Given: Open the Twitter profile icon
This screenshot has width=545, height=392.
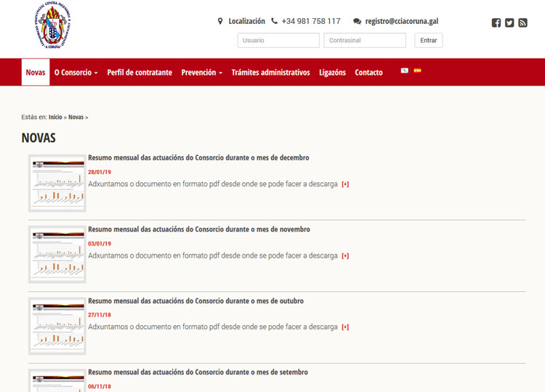Looking at the screenshot, I should (509, 23).
